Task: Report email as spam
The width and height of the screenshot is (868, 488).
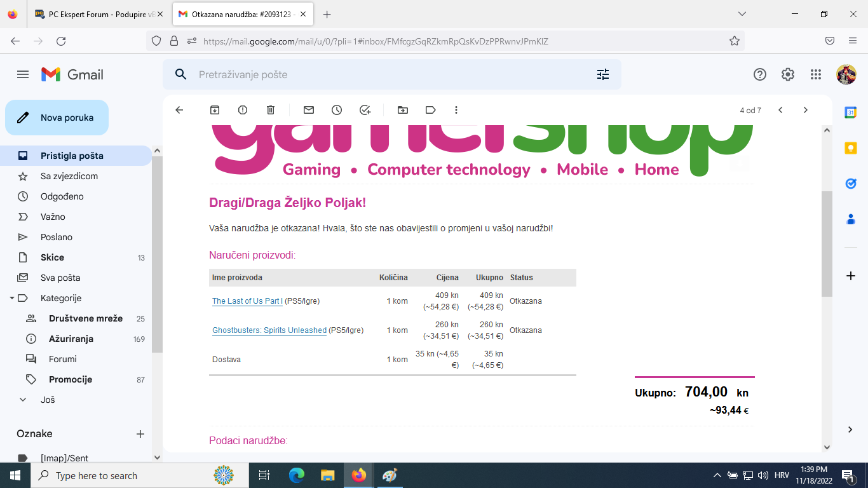Action: point(243,110)
